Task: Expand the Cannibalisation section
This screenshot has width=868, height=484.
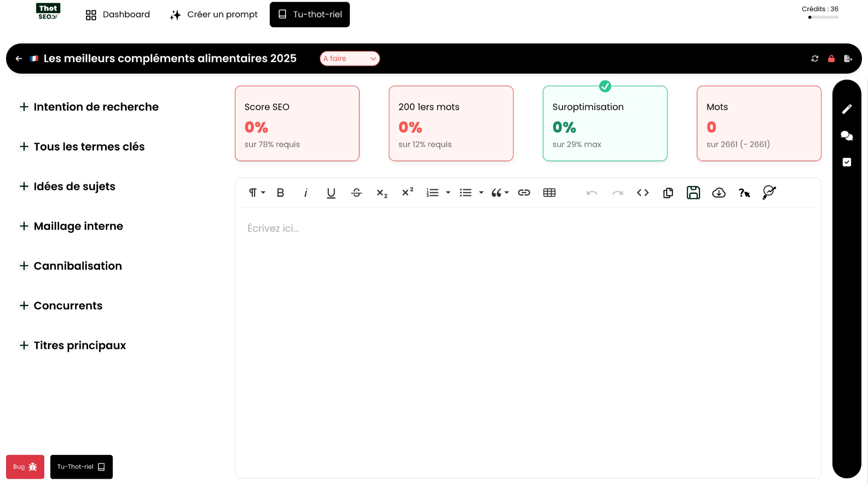Action: click(x=71, y=266)
